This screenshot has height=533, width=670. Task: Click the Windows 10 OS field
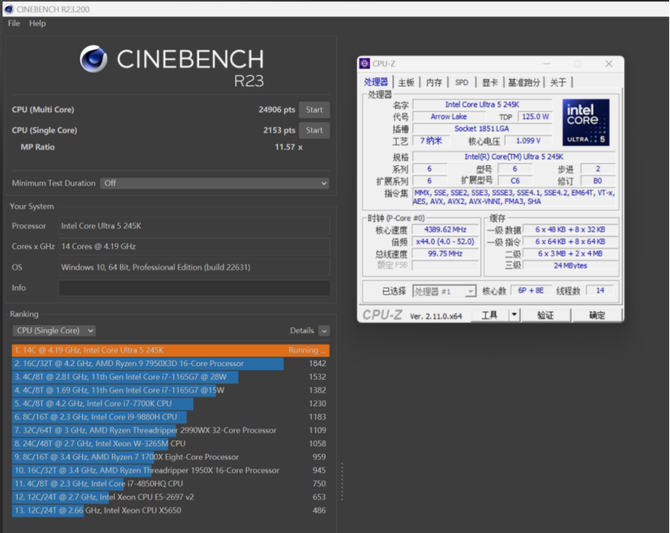(194, 268)
